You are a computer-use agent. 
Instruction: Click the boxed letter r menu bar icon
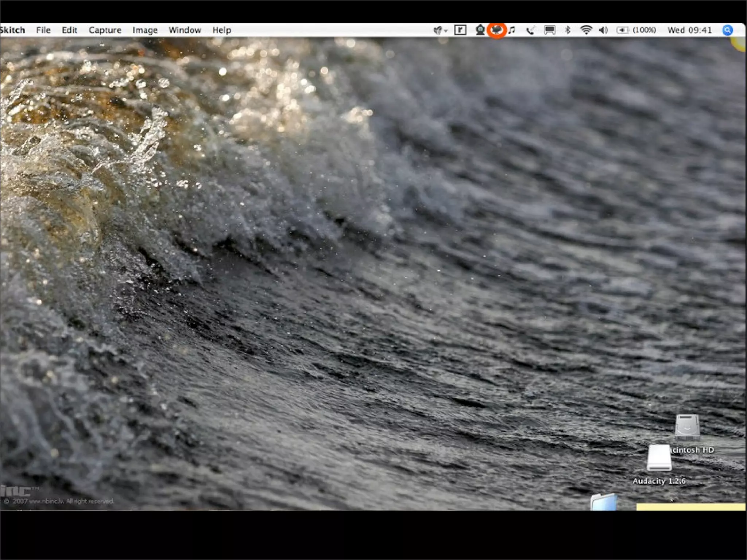(x=460, y=30)
